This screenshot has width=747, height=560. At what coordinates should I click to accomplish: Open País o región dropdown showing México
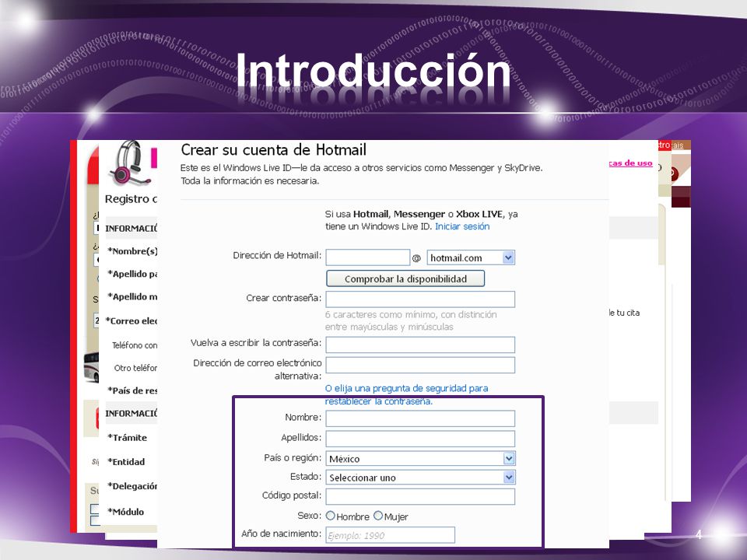420,459
